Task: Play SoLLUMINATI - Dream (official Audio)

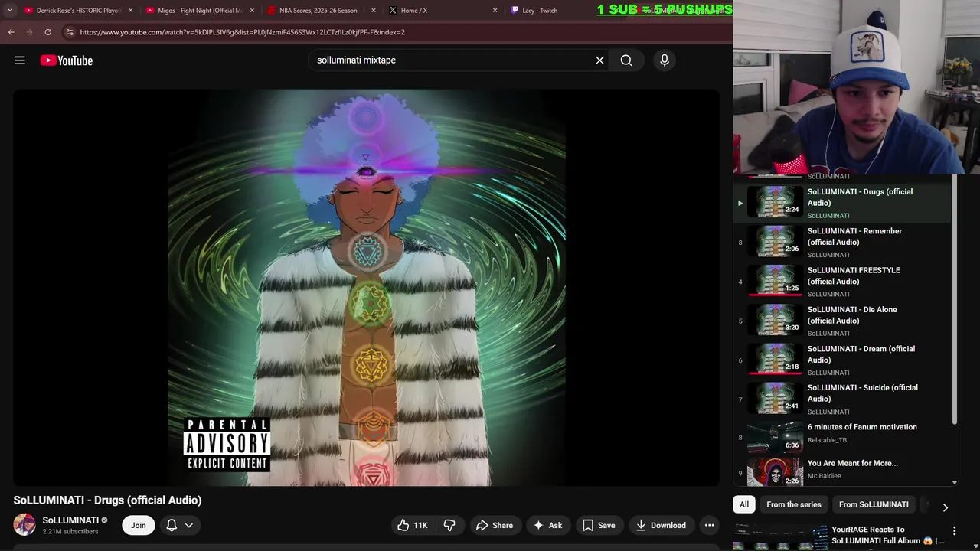Action: coord(842,360)
